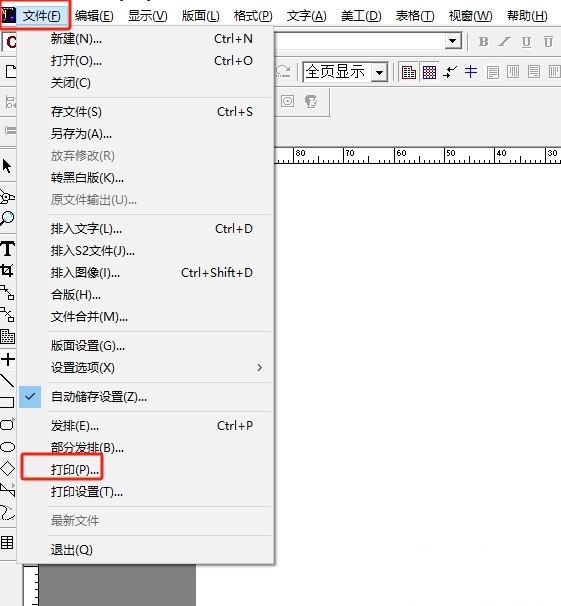The image size is (561, 606).
Task: Click the Underline U toolbar icon
Action: (526, 42)
